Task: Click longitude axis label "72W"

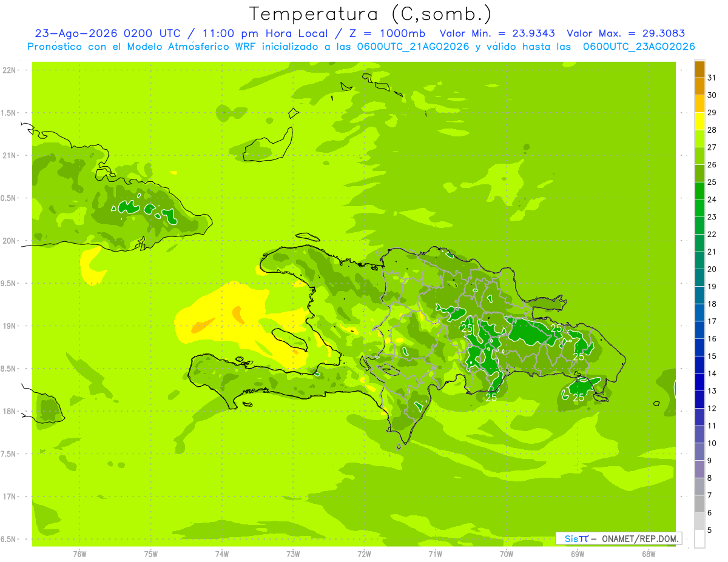Action: pos(364,554)
